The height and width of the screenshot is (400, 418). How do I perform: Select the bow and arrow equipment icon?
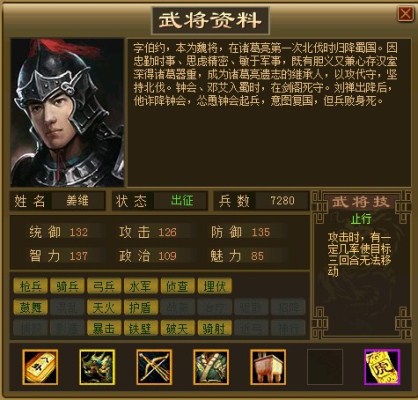coord(154,367)
